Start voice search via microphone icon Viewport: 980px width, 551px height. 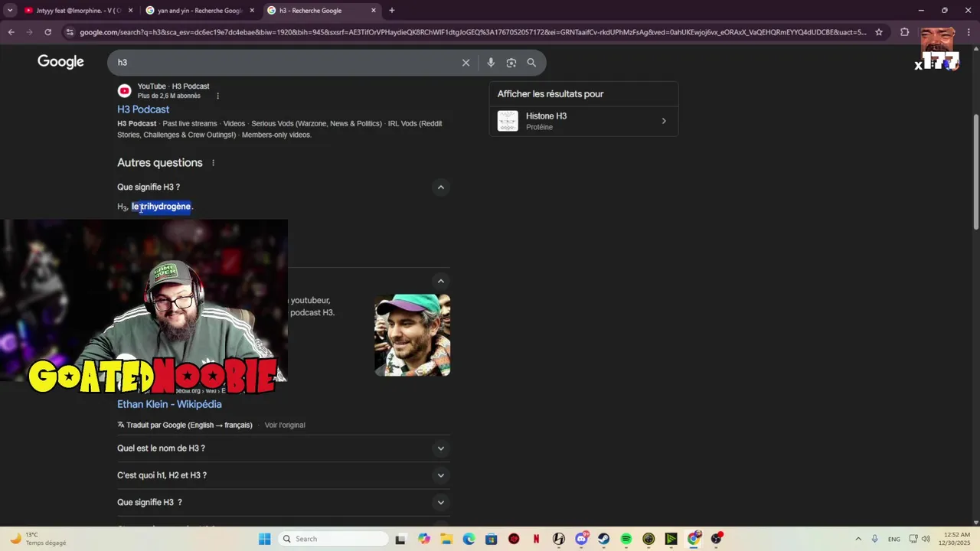pos(491,63)
